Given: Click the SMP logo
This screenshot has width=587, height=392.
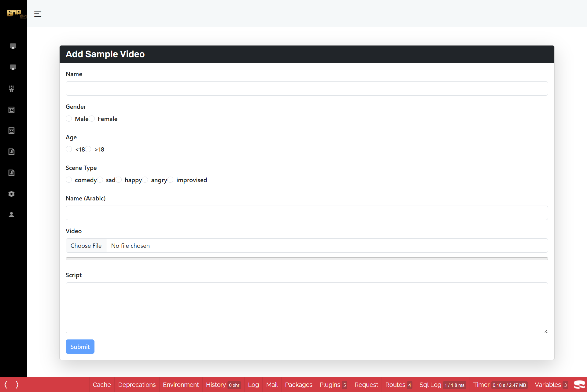Looking at the screenshot, I should tap(14, 13).
